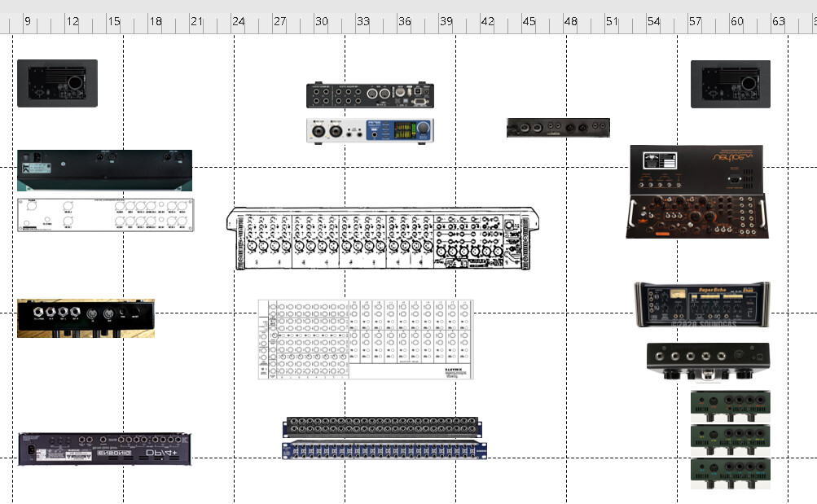Image resolution: width=817 pixels, height=504 pixels.
Task: Click ruler mark 33
Action: click(363, 21)
